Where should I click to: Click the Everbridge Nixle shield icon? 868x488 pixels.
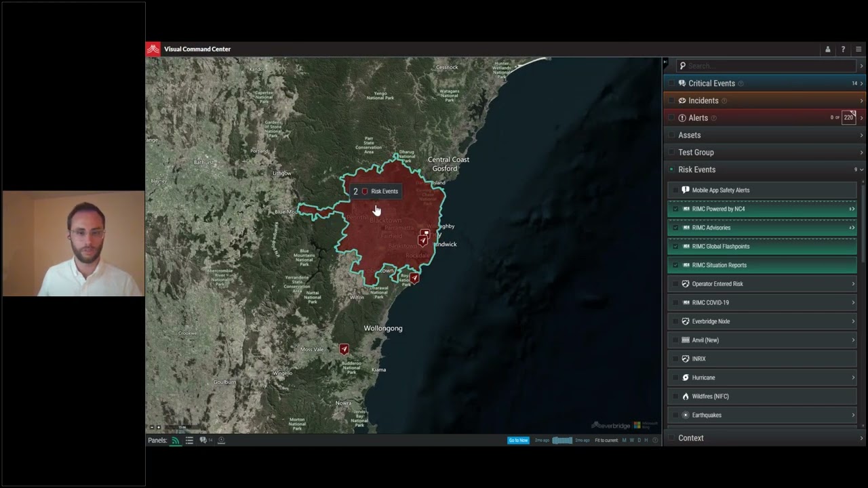[686, 321]
